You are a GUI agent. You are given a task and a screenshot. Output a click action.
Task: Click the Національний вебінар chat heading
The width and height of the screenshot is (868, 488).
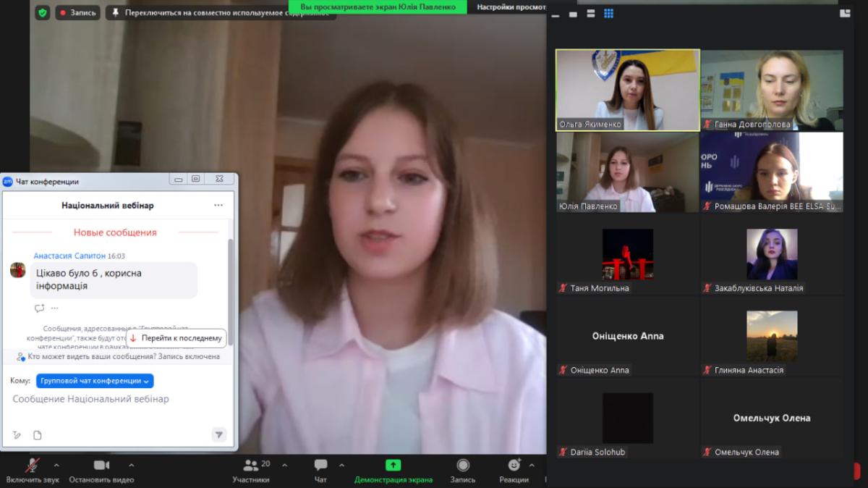pyautogui.click(x=108, y=206)
